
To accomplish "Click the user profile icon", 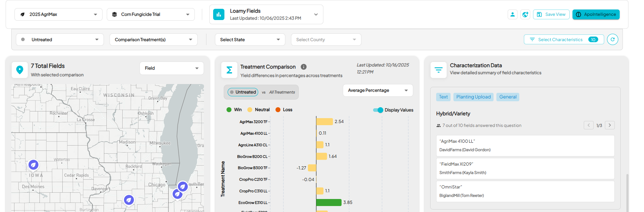I will (513, 14).
